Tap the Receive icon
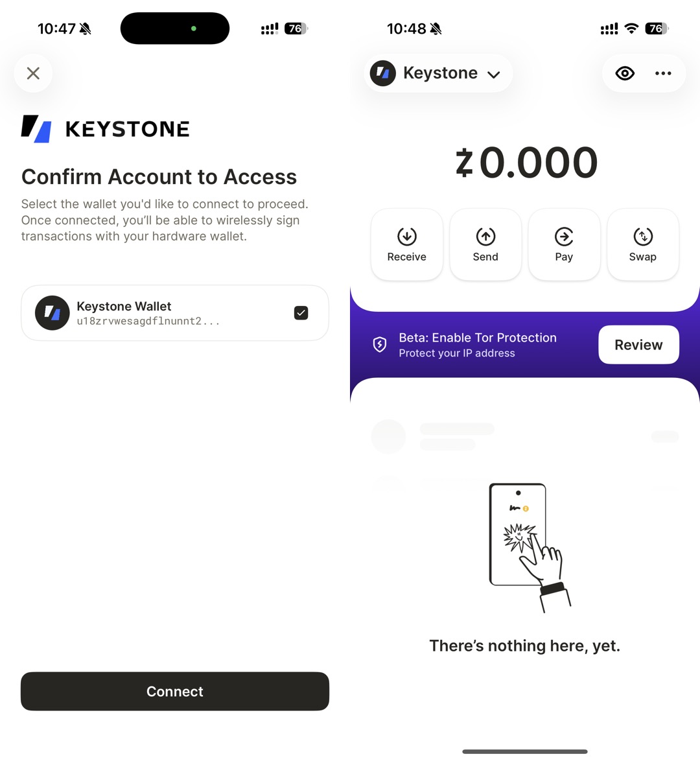This screenshot has width=700, height=761. tap(407, 237)
